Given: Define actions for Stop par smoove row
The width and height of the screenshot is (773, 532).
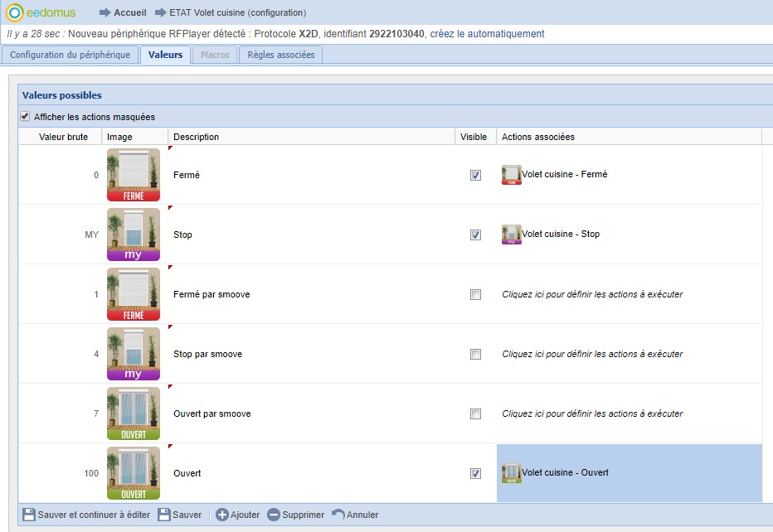Looking at the screenshot, I should point(592,354).
